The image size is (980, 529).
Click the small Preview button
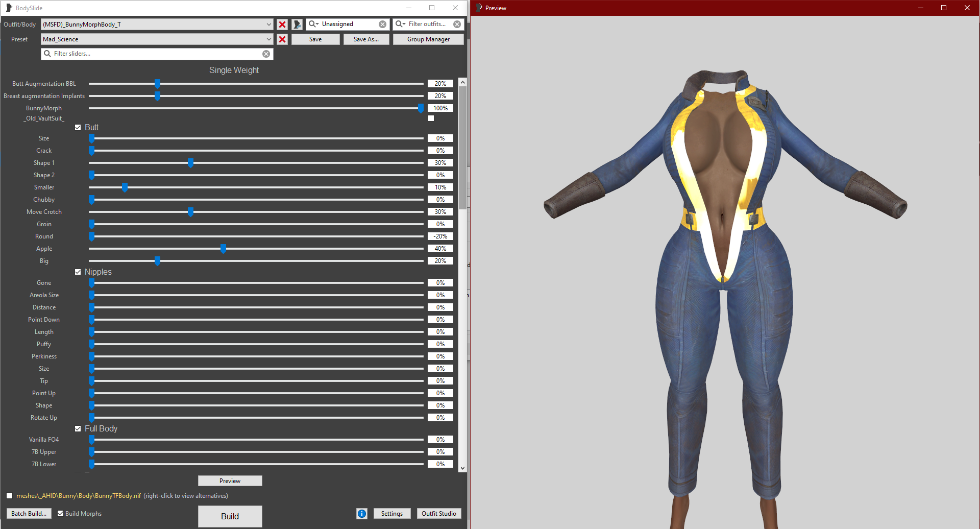click(x=230, y=481)
